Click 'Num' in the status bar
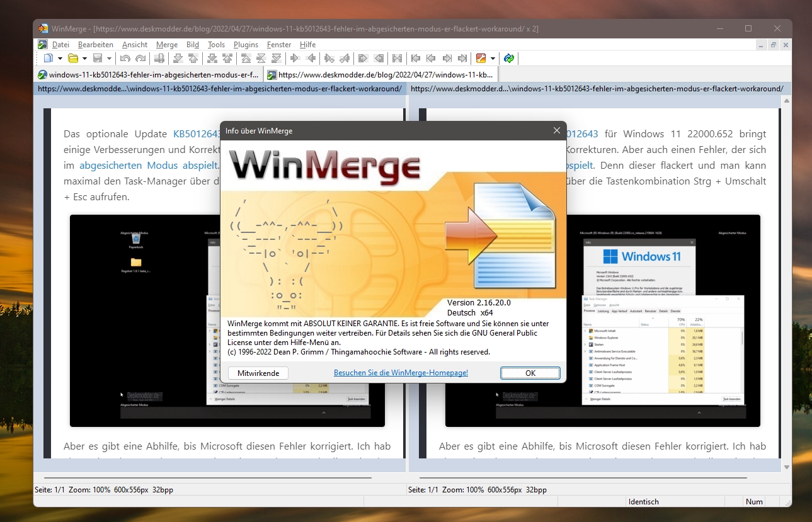This screenshot has width=812, height=522. point(754,502)
